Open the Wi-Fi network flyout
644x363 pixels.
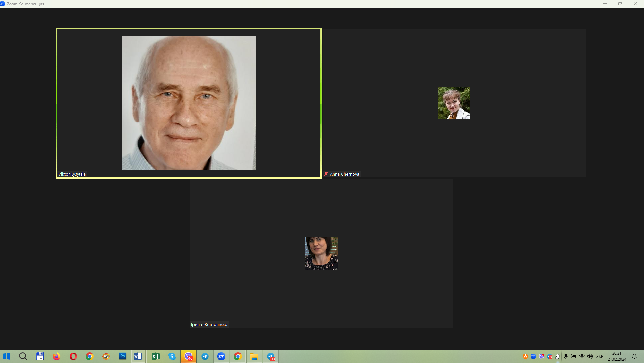582,356
